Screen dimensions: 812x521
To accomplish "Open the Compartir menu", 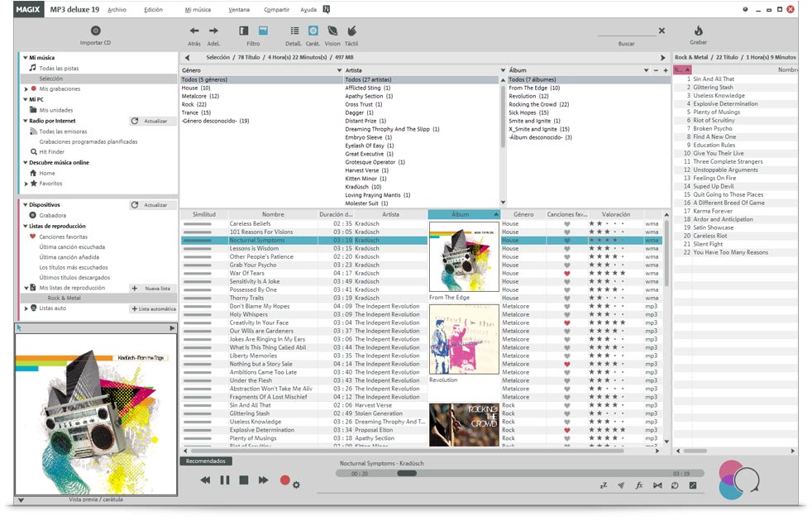I will pyautogui.click(x=276, y=9).
